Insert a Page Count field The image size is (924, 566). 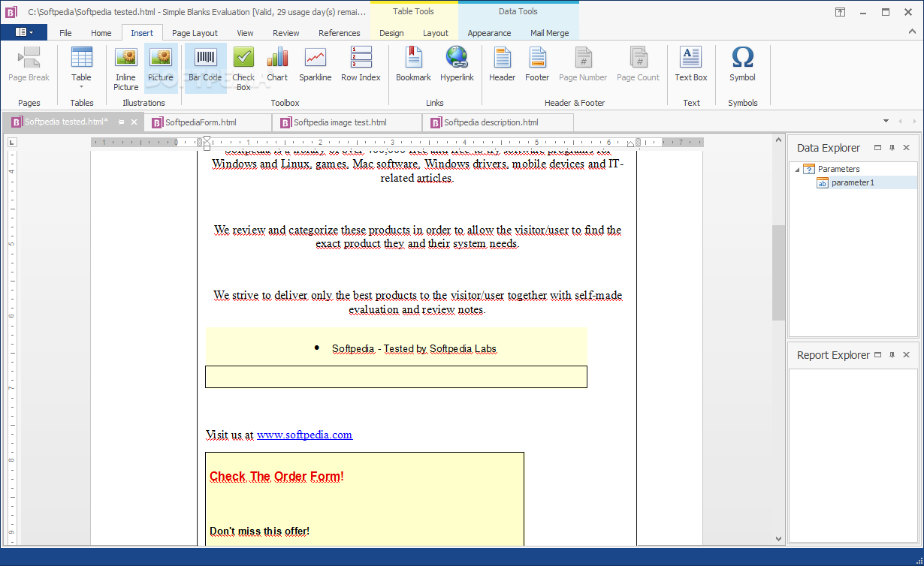tap(638, 65)
